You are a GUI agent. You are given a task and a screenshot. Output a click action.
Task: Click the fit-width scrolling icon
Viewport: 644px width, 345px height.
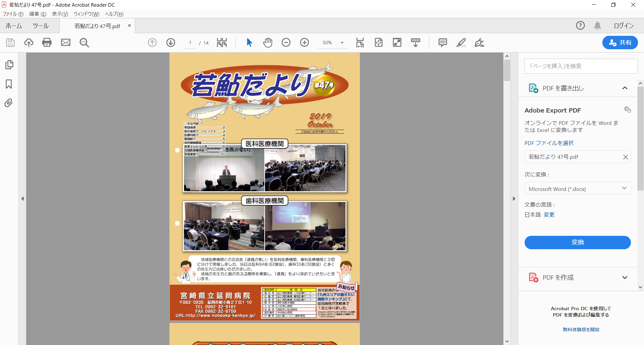tap(360, 43)
